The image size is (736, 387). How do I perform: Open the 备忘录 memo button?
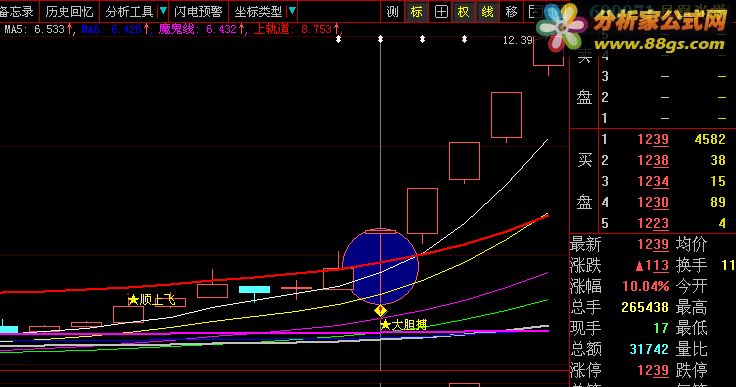tap(17, 12)
